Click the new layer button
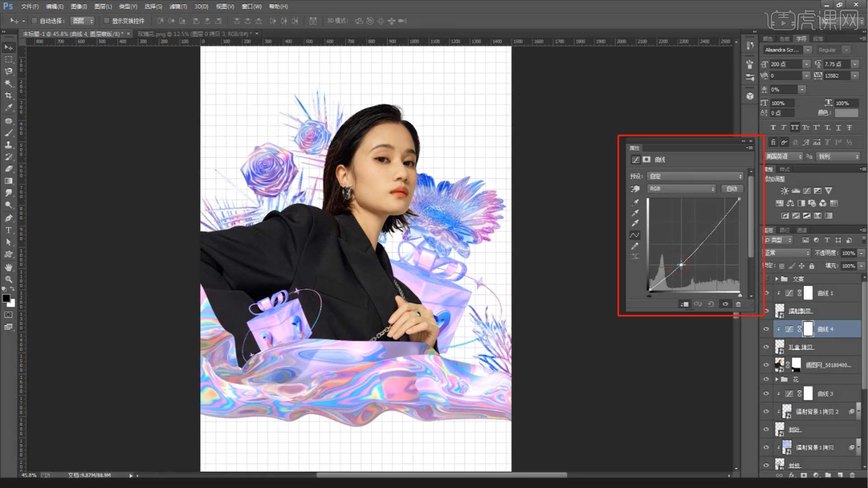This screenshot has width=868, height=488. pos(840,475)
